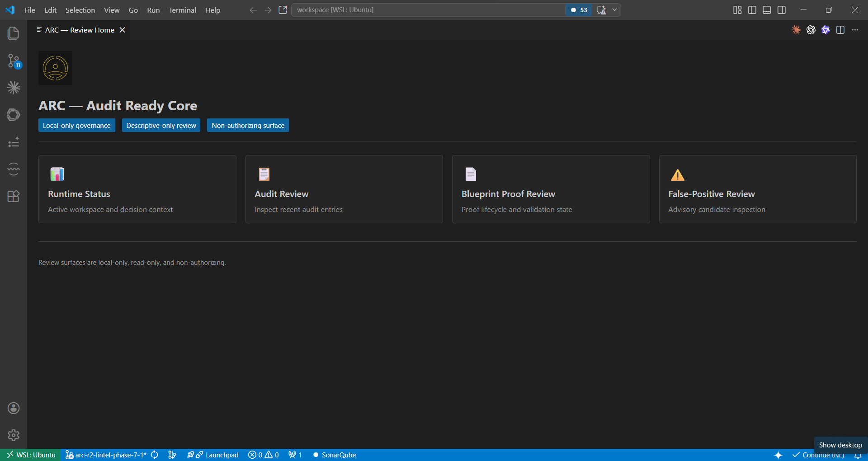Open the Explorer view in activity bar
Viewport: 868px width, 461px height.
[x=14, y=33]
